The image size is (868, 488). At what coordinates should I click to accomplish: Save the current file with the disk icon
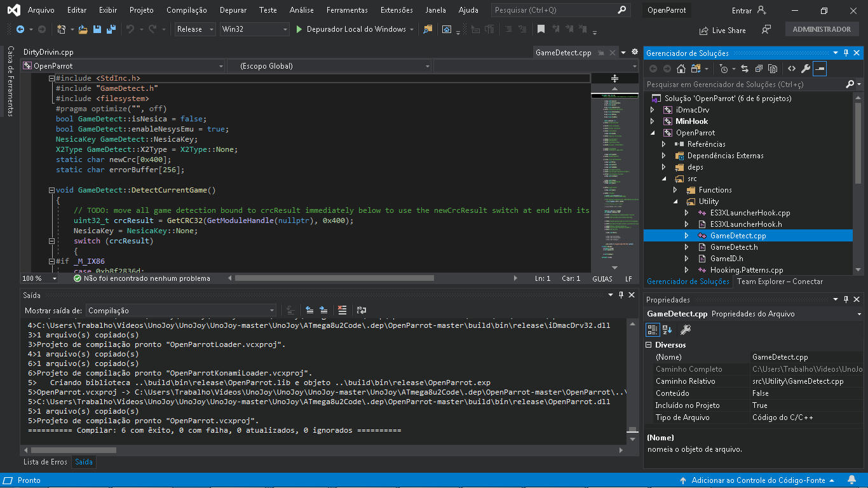click(x=97, y=29)
